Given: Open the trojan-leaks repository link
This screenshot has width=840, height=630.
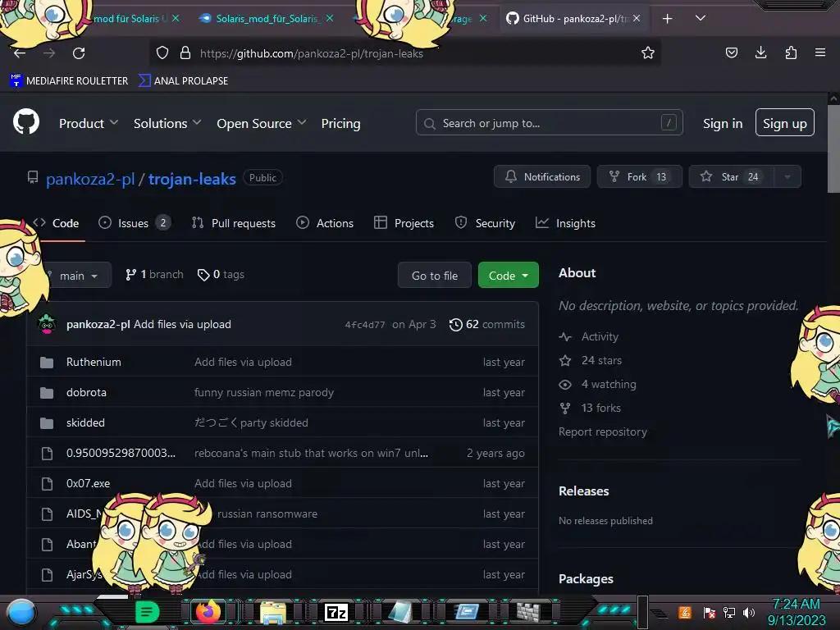Looking at the screenshot, I should point(192,179).
